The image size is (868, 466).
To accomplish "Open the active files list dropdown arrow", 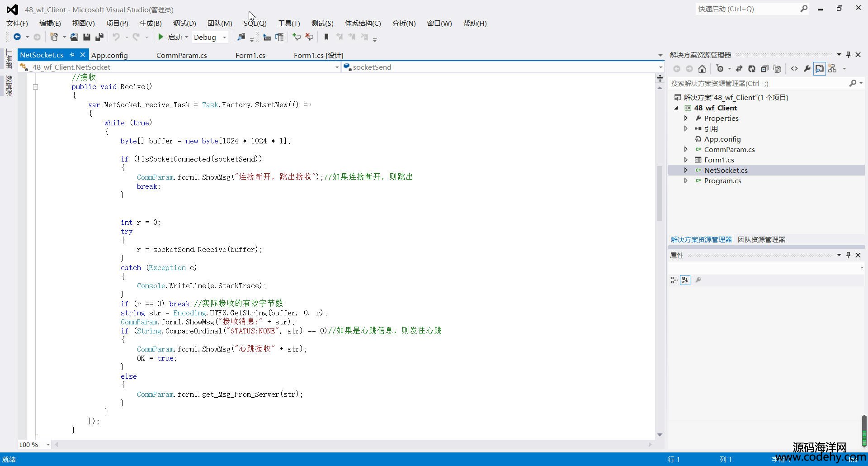I will (x=660, y=55).
